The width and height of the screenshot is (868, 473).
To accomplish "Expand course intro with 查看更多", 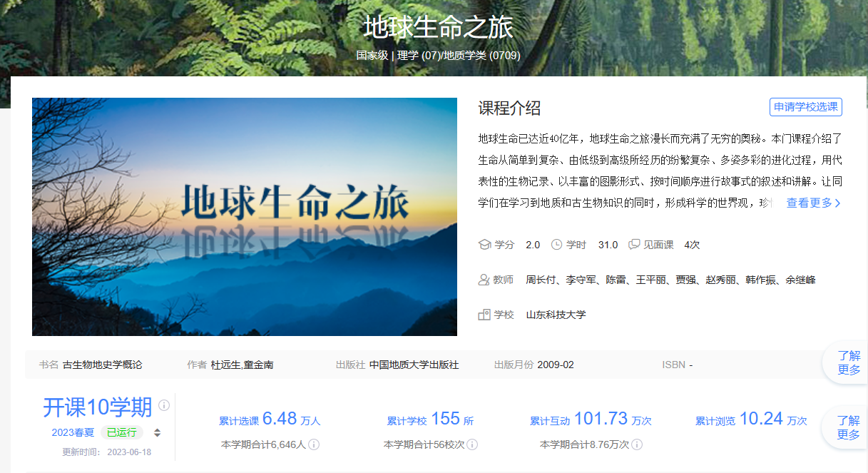I will (813, 203).
